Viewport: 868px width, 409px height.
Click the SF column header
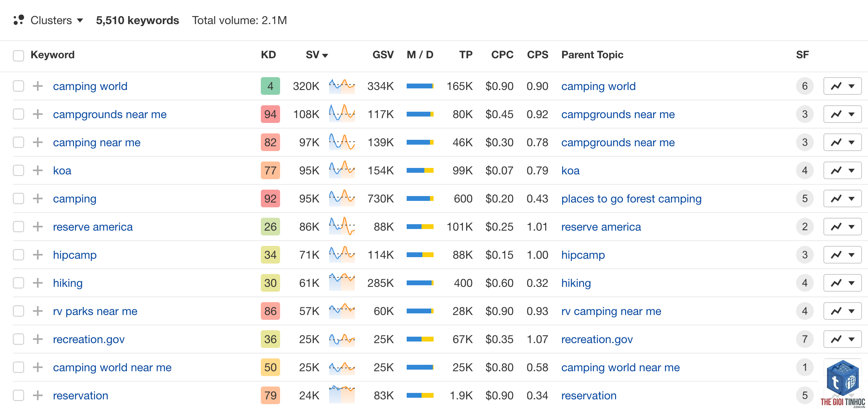click(802, 55)
